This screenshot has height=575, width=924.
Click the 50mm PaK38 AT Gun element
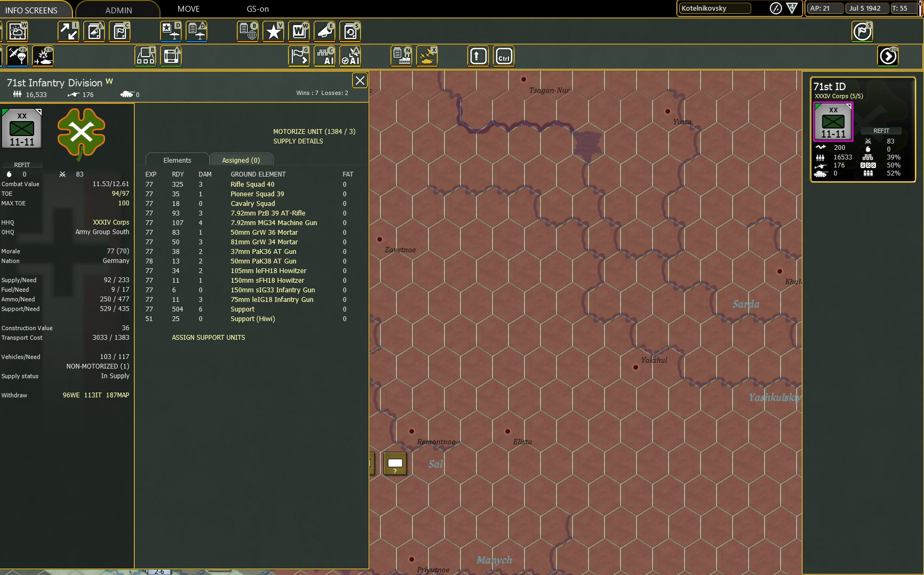(264, 261)
